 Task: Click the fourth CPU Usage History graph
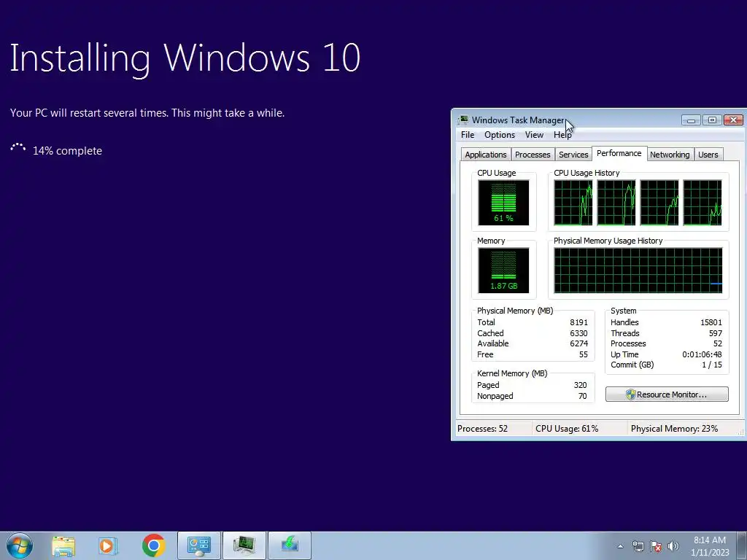pos(703,203)
